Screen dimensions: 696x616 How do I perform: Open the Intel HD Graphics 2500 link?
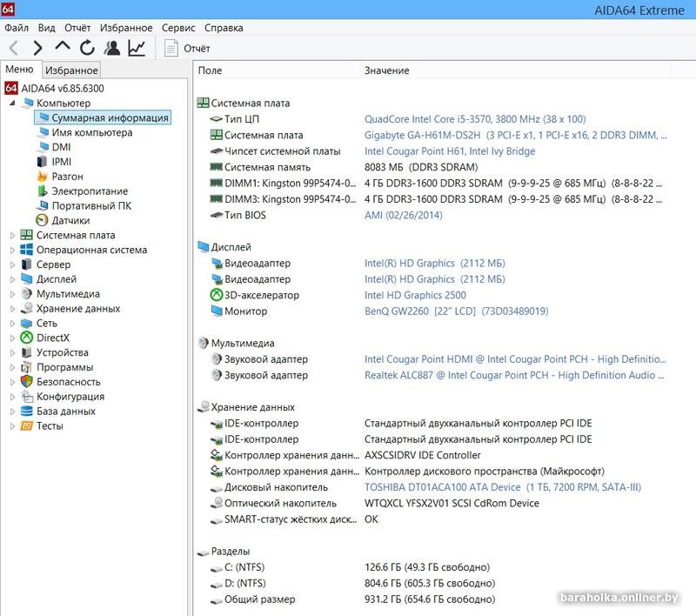415,295
